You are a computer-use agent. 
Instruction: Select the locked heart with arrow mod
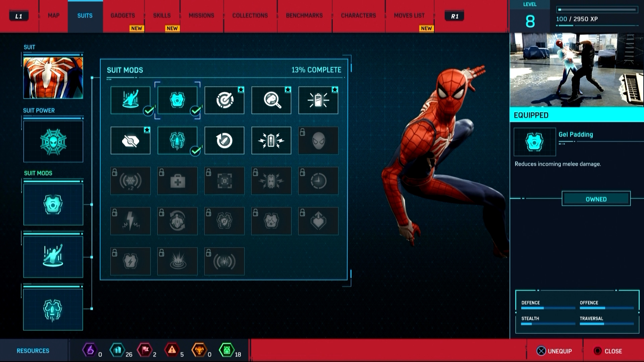(318, 221)
